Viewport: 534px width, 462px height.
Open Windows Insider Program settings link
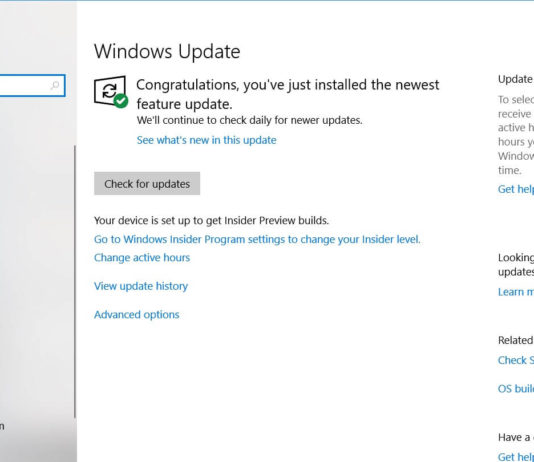[x=257, y=239]
